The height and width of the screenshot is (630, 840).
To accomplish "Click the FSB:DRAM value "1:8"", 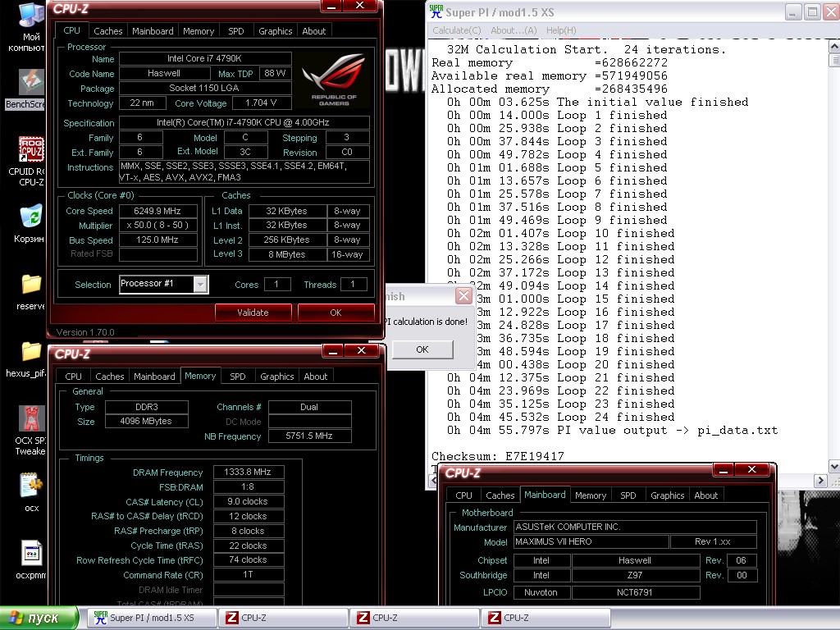I will 248,487.
